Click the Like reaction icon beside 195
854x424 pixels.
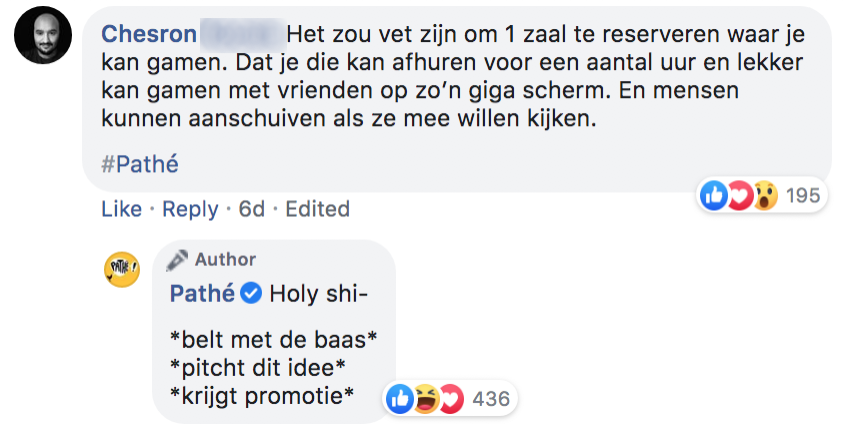pos(714,195)
